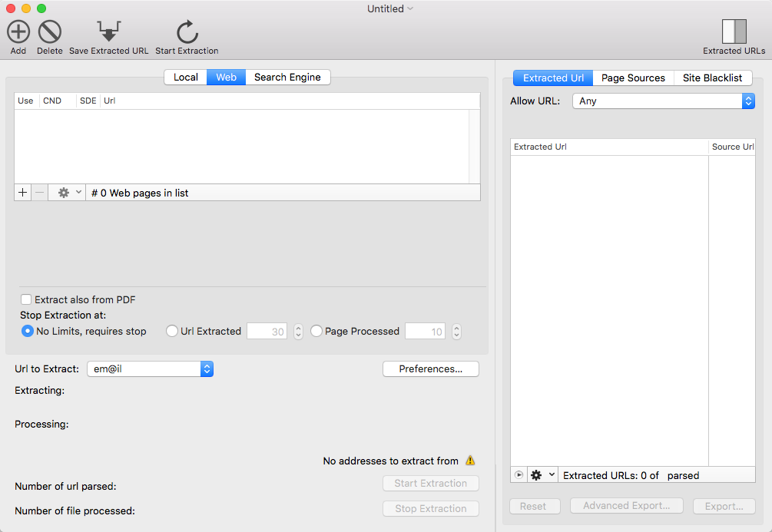Click the Stop Extraction button

(x=431, y=508)
